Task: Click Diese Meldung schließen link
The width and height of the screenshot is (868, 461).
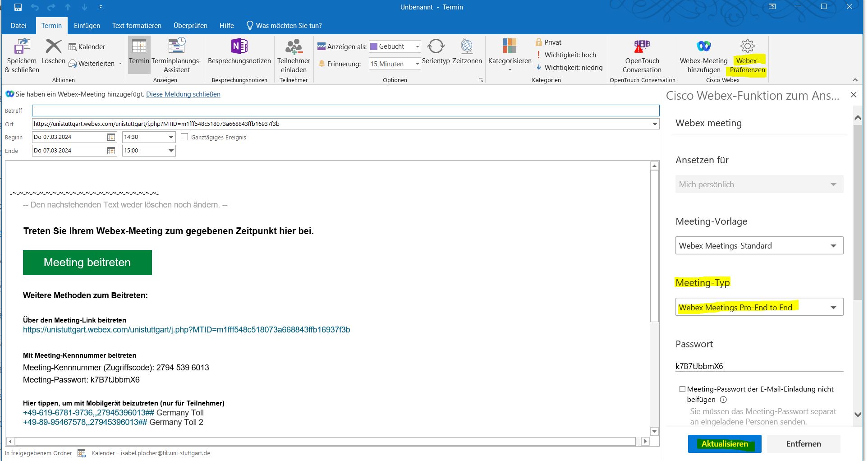Action: tap(183, 94)
